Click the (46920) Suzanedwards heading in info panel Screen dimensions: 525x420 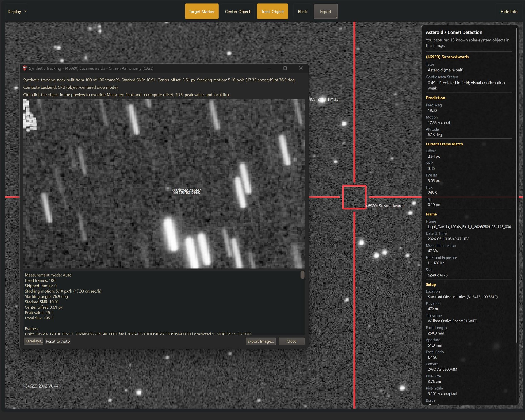(447, 57)
